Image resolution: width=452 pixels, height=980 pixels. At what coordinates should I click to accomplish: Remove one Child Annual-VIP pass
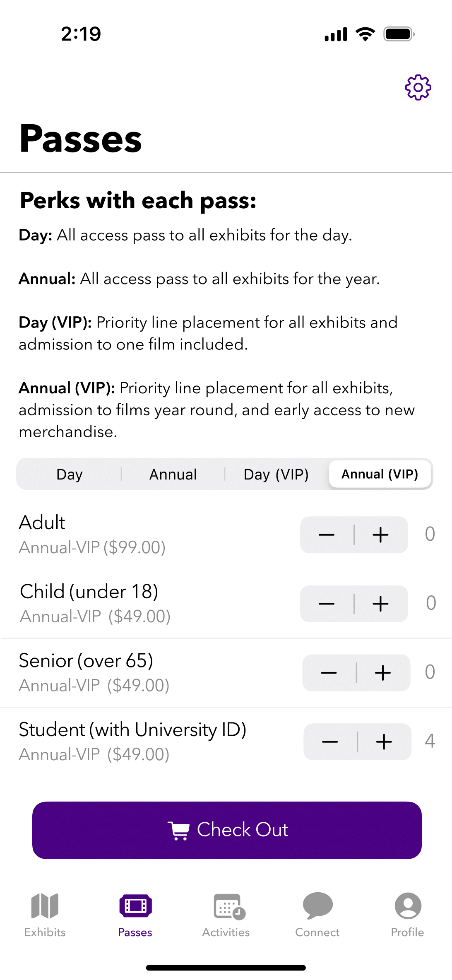(327, 604)
